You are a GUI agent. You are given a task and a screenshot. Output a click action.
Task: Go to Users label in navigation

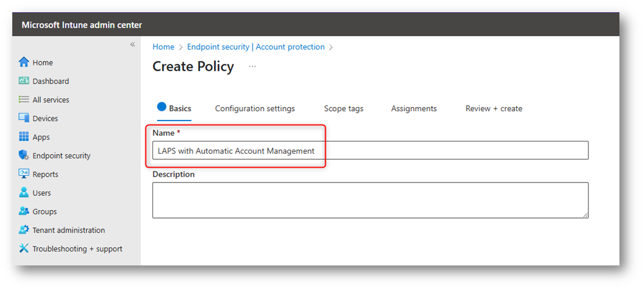[x=42, y=192]
